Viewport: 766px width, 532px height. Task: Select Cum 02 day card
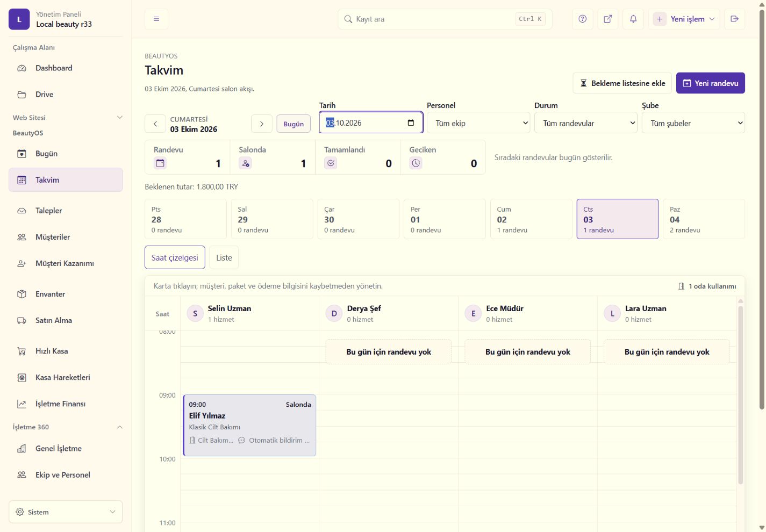pos(531,219)
